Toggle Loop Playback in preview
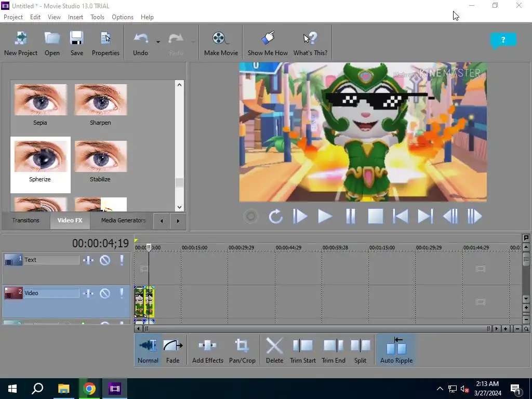Screen dimensions: 532x399 click(275, 217)
